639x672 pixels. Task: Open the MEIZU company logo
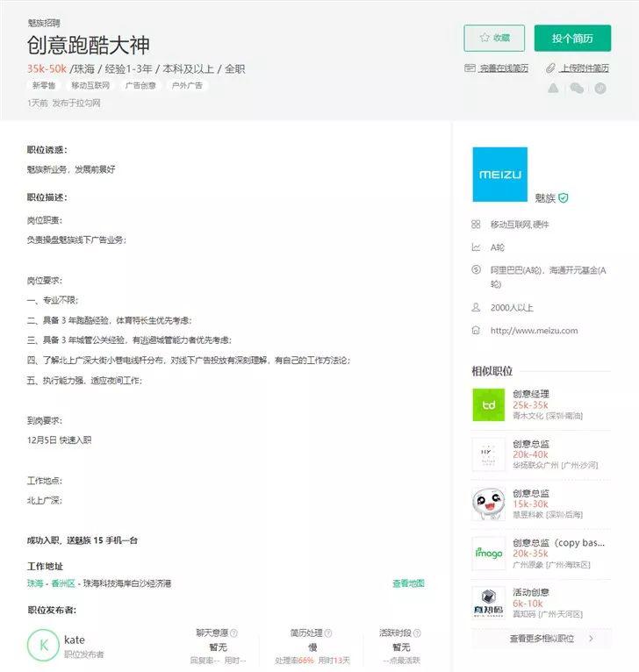pos(500,175)
